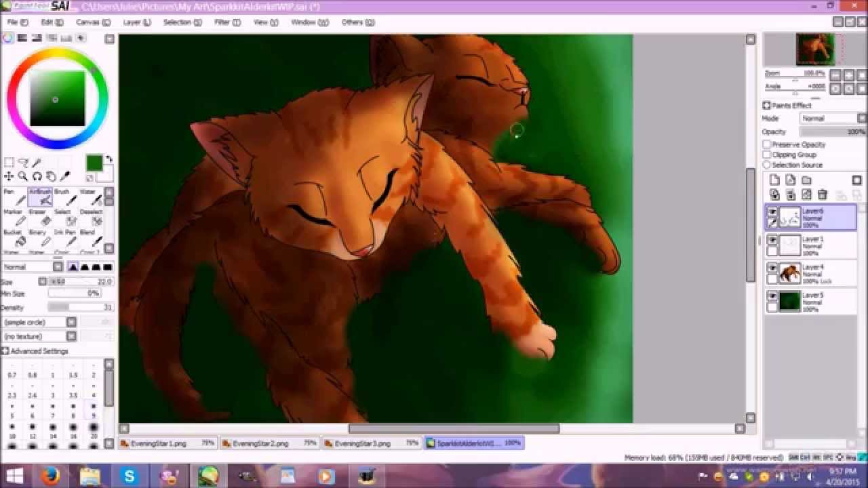Open the Edit menu
The width and height of the screenshot is (868, 488).
pyautogui.click(x=52, y=22)
